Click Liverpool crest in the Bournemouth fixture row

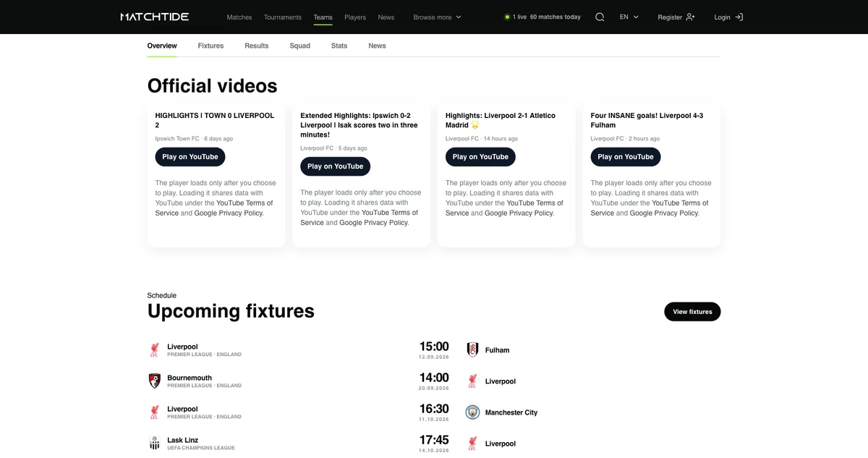coord(472,381)
